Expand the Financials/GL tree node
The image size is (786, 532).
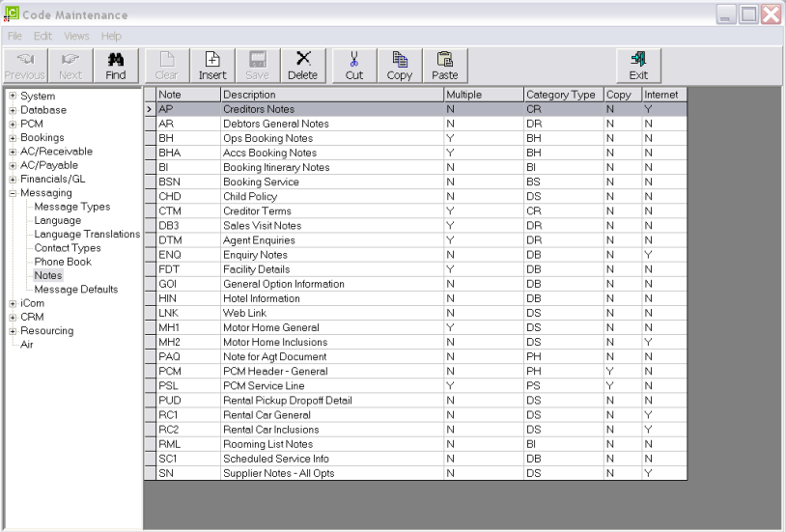point(13,179)
